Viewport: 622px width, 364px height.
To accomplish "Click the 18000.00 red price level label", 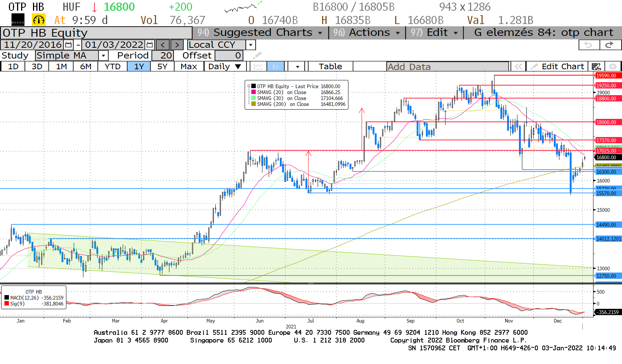I will pos(608,122).
